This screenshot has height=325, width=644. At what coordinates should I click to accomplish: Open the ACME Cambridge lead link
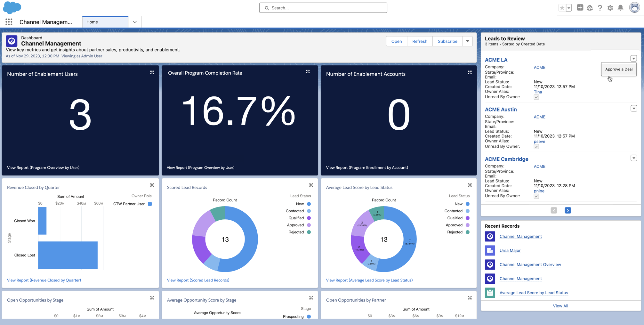click(x=506, y=159)
